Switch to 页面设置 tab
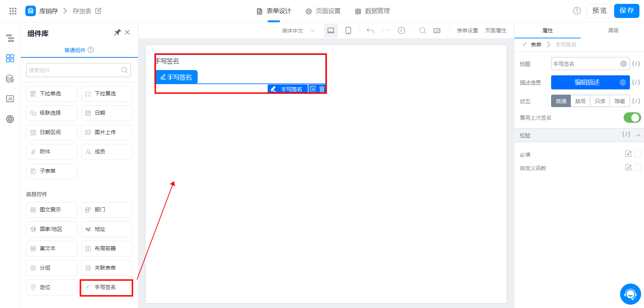This screenshot has height=308, width=644. tap(323, 11)
